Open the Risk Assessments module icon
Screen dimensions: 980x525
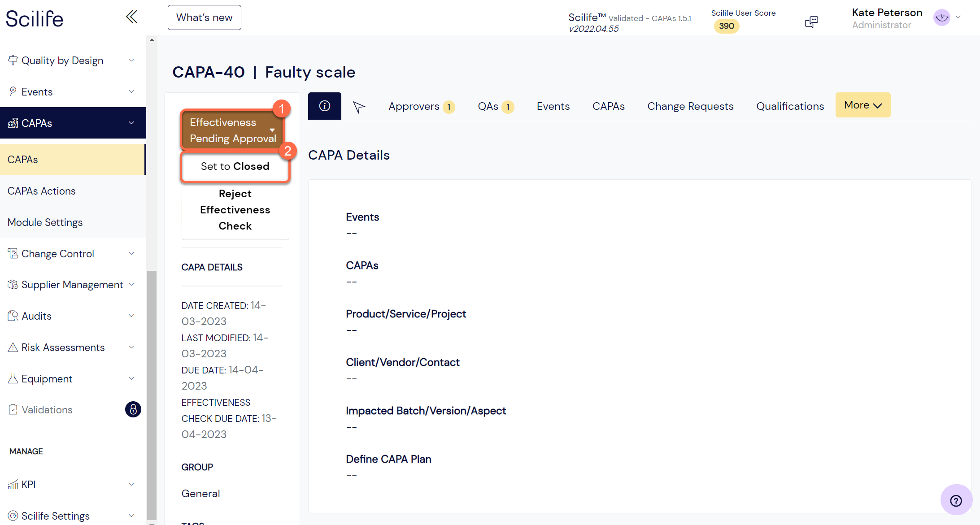(13, 347)
